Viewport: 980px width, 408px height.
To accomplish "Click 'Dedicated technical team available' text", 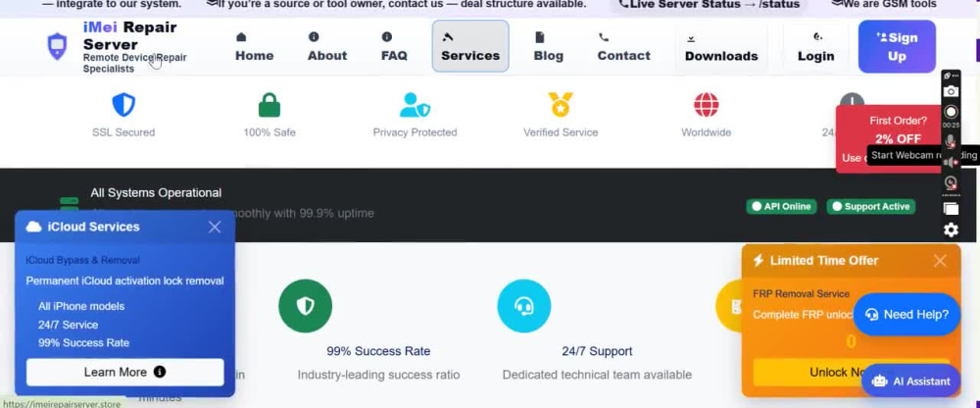I will point(597,375).
